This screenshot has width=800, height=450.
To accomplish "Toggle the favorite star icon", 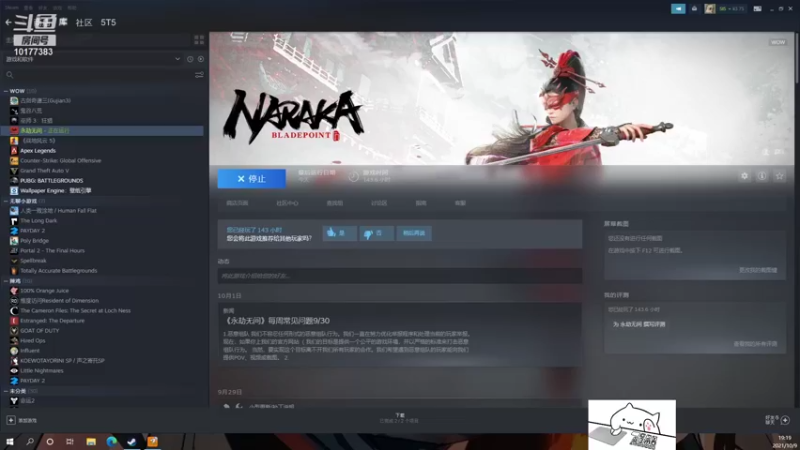I will pos(779,176).
